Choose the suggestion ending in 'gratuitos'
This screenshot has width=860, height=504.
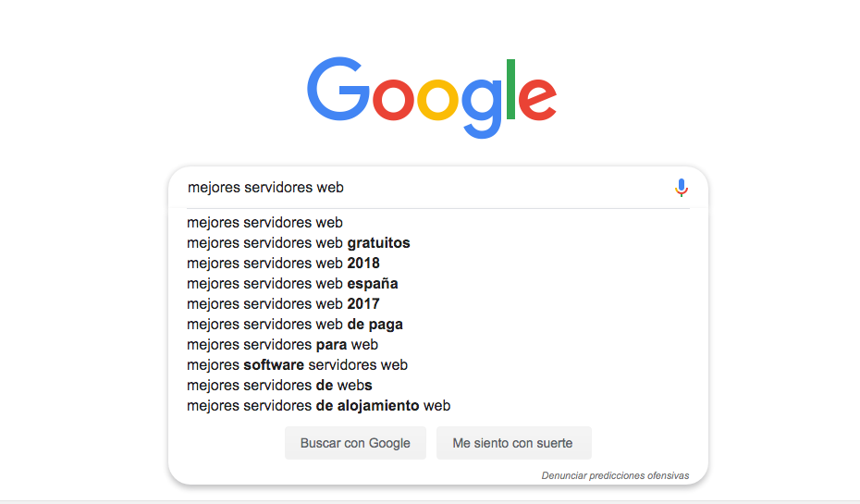tap(298, 243)
